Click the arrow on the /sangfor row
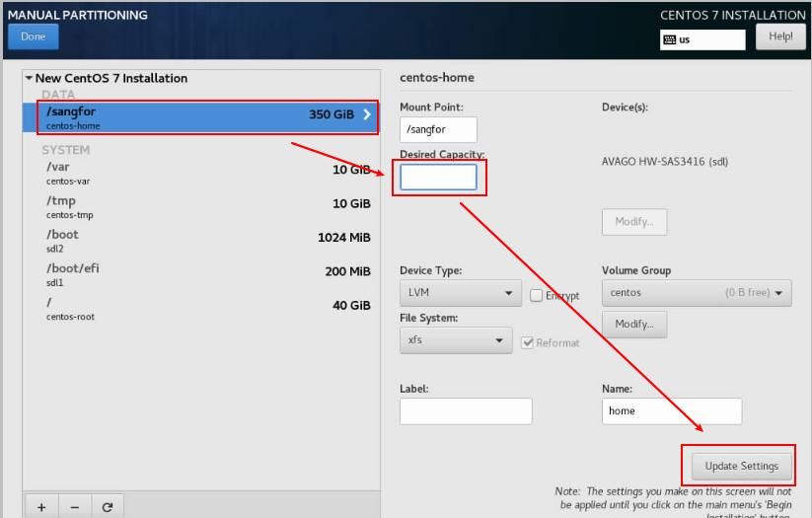 click(368, 114)
